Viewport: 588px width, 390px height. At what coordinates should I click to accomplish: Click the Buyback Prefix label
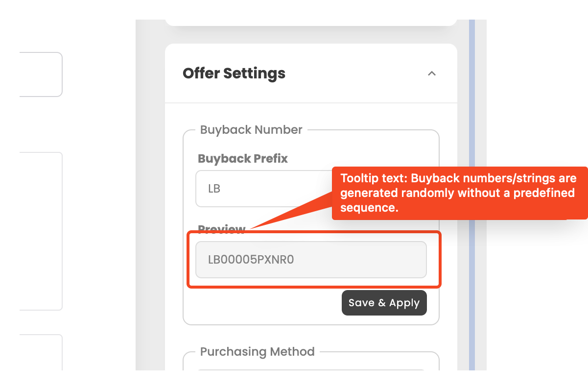coord(243,159)
